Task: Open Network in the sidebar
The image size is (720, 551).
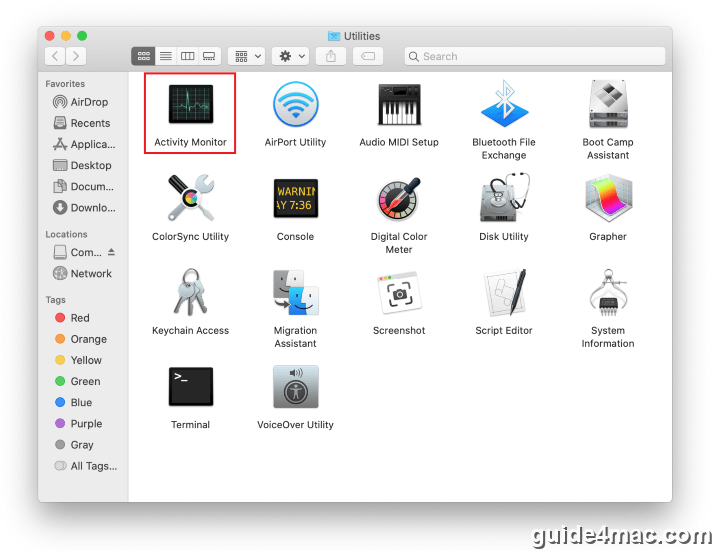Action: 82,273
